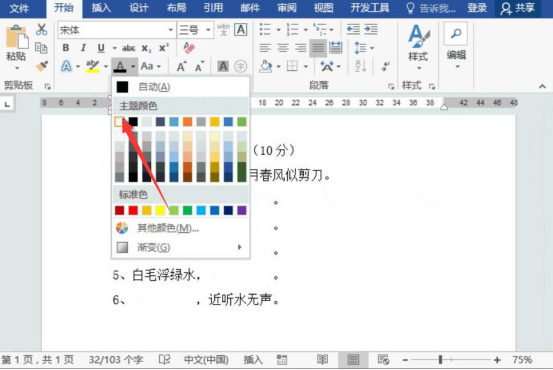Select the standard red color swatch
This screenshot has width=553, height=370.
pyautogui.click(x=133, y=211)
